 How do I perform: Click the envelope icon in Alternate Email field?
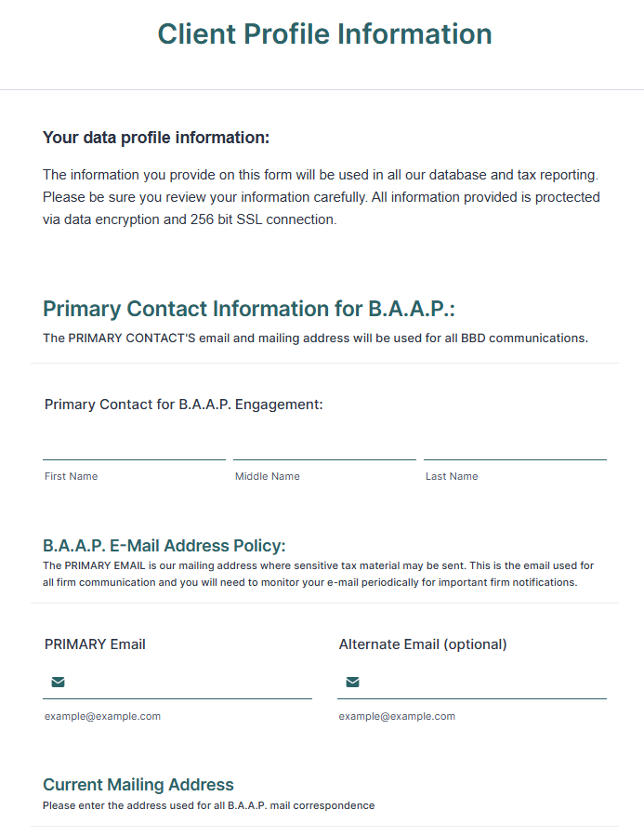point(352,683)
